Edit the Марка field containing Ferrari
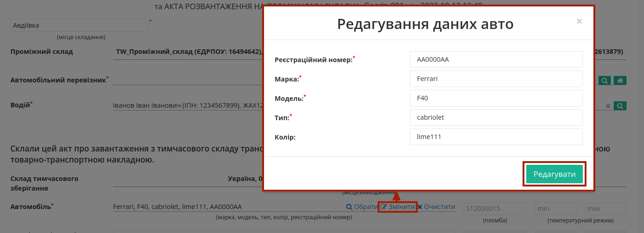Image resolution: width=644 pixels, height=233 pixels. coord(496,79)
